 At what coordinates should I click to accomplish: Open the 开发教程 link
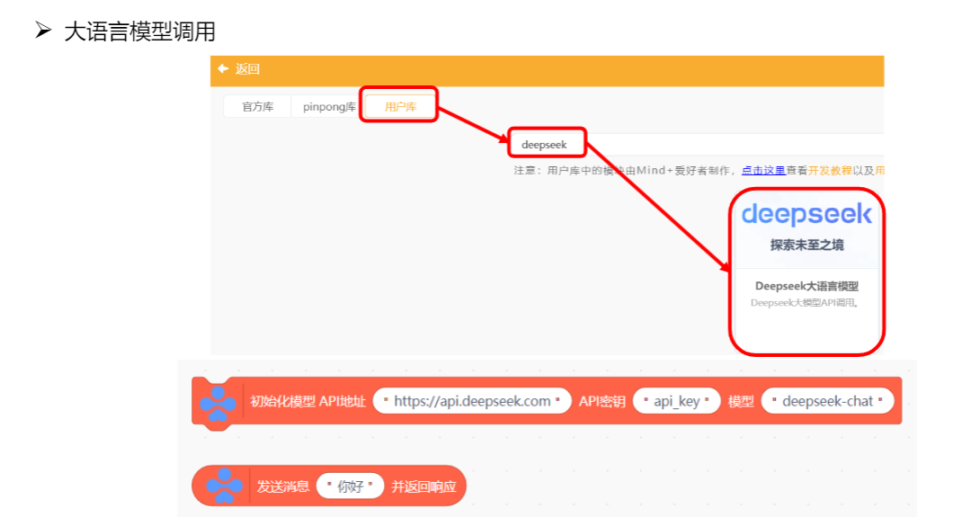click(830, 170)
